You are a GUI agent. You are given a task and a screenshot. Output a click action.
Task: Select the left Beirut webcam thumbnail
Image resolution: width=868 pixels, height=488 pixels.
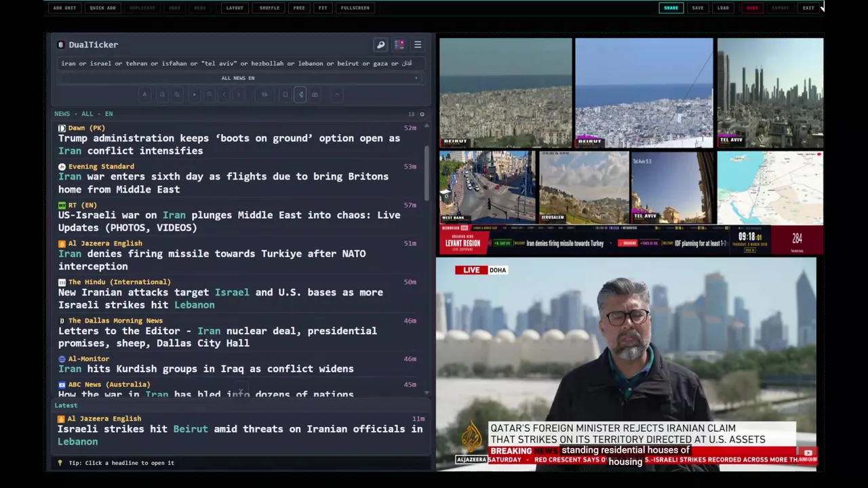[506, 93]
